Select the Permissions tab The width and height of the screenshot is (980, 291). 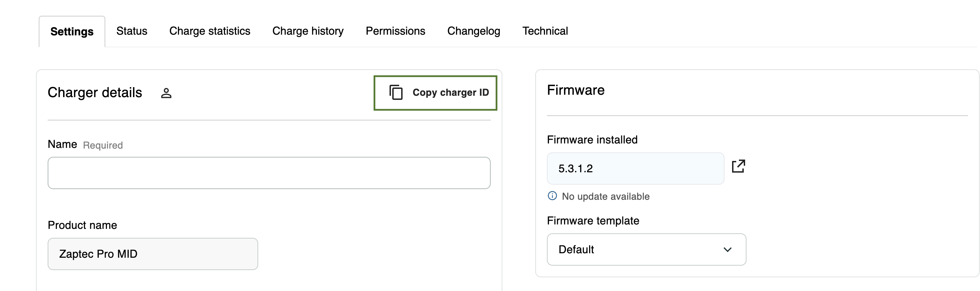pyautogui.click(x=395, y=31)
